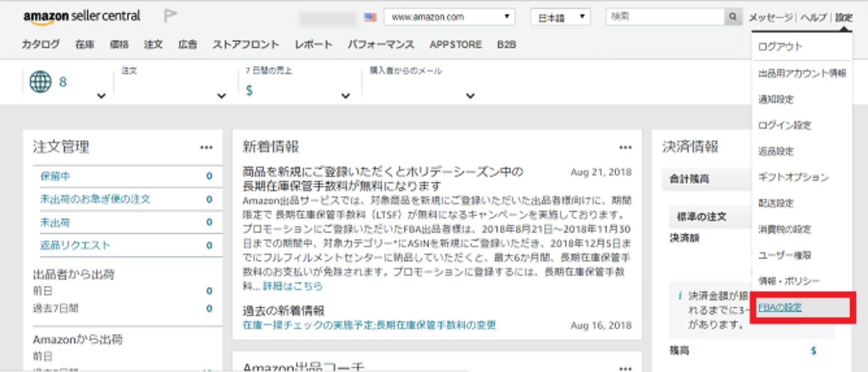The height and width of the screenshot is (372, 868).
Task: Open the 新着情報 widget options menu
Action: (x=625, y=148)
